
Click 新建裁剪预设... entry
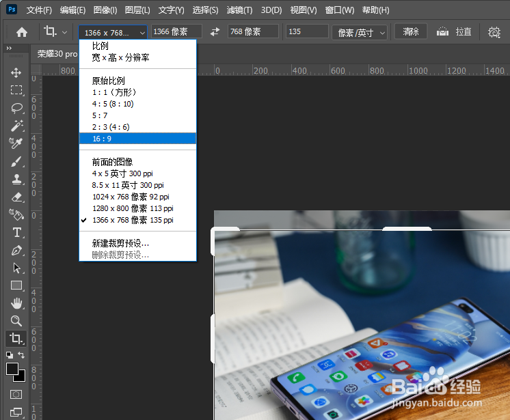137,243
